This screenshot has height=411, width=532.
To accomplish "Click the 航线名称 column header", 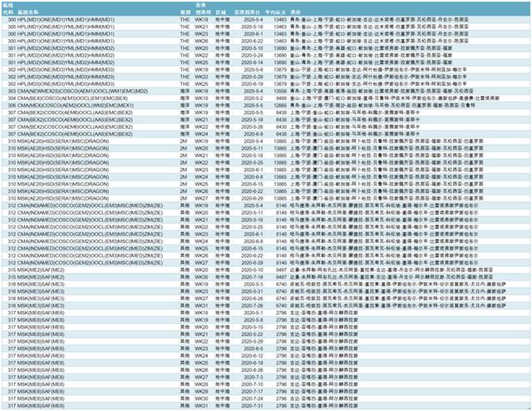I will click(28, 12).
